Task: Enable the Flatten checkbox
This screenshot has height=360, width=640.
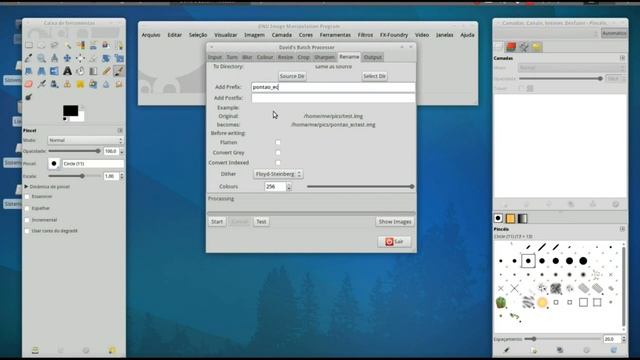Action: click(x=278, y=142)
